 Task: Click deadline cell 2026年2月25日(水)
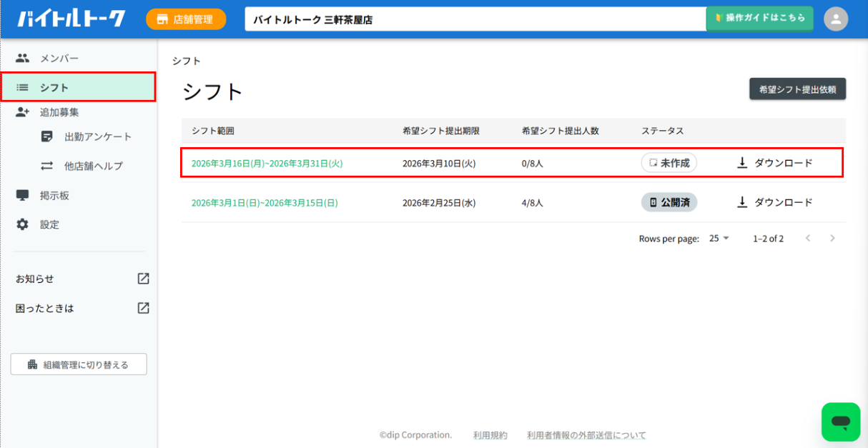point(439,202)
